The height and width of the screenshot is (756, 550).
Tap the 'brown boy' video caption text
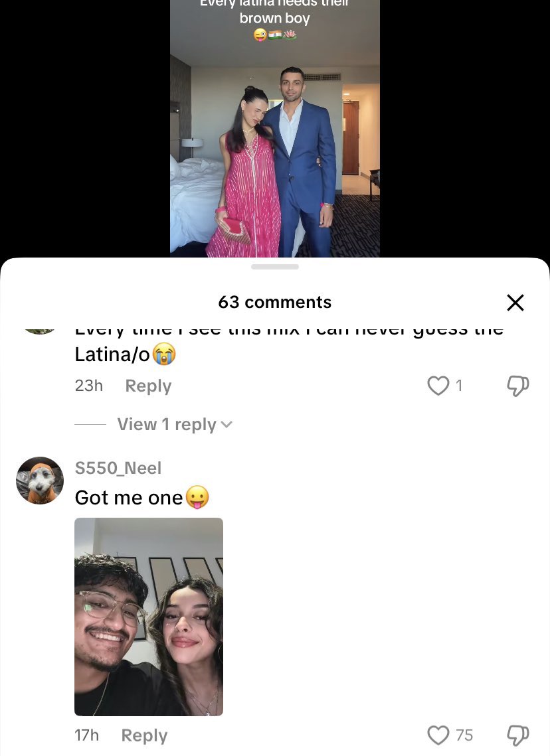tap(274, 19)
